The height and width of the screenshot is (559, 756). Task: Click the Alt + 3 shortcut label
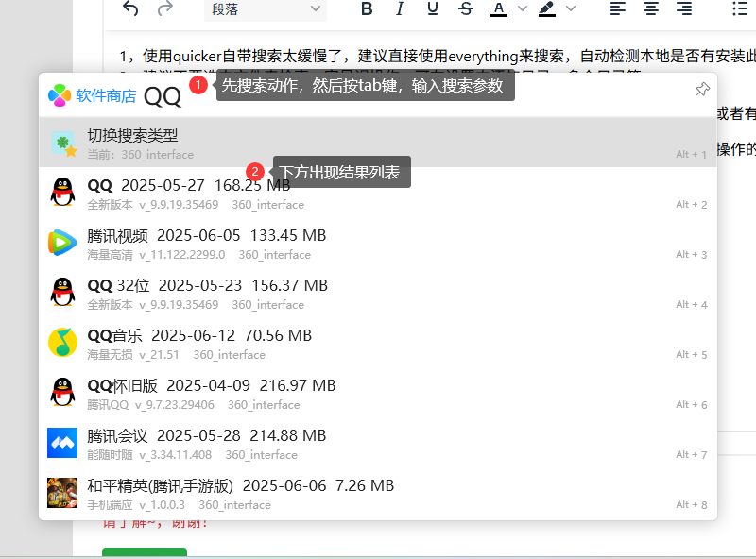pyautogui.click(x=692, y=254)
